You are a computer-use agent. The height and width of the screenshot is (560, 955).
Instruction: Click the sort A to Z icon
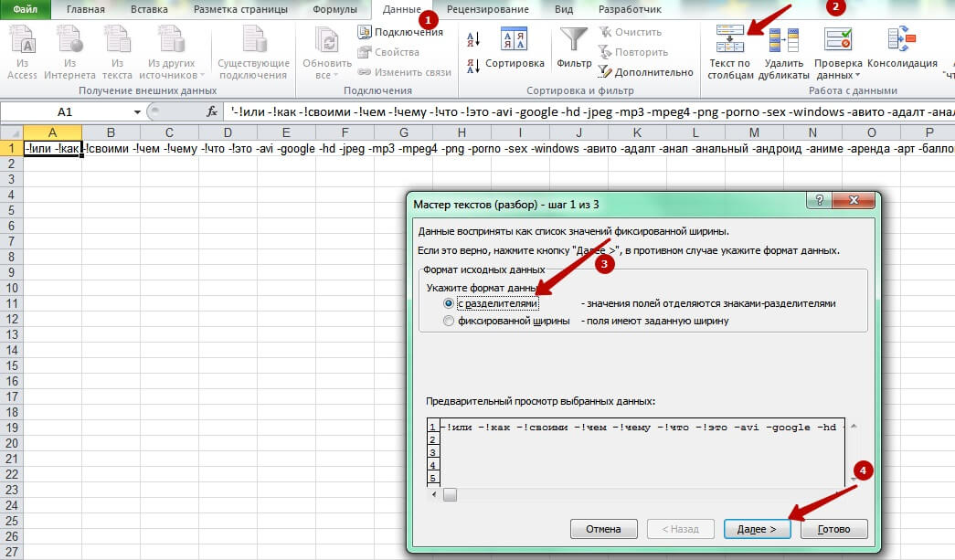[473, 39]
